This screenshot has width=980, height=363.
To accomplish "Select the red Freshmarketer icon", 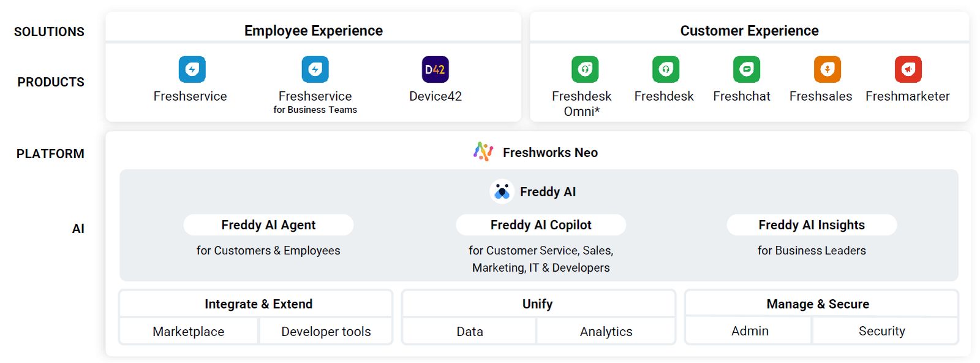I will coord(908,69).
